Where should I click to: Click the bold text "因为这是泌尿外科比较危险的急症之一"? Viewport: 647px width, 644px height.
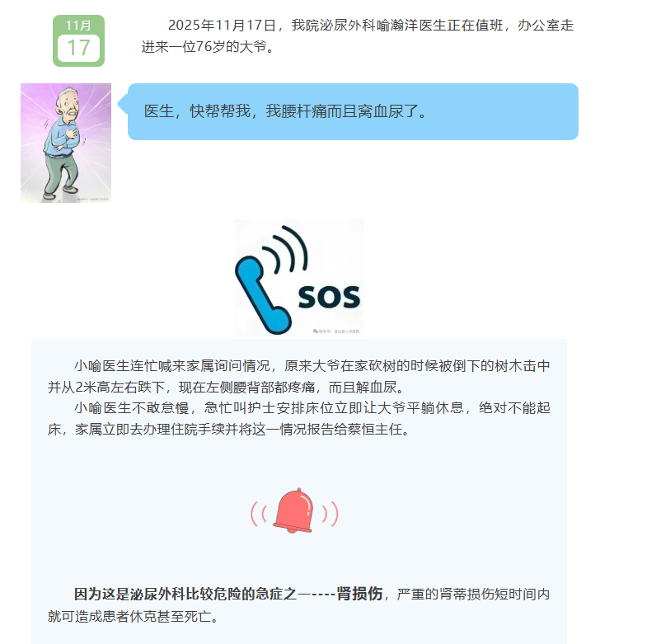tap(192, 594)
